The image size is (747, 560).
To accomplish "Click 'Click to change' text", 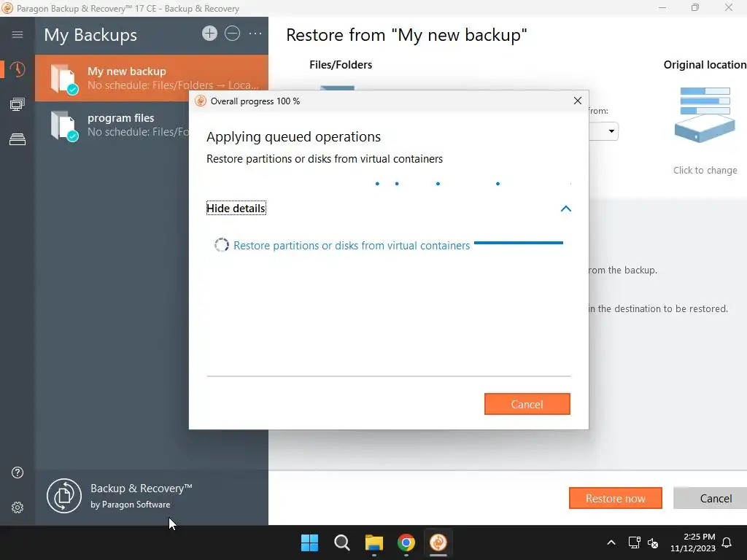I will tap(705, 170).
